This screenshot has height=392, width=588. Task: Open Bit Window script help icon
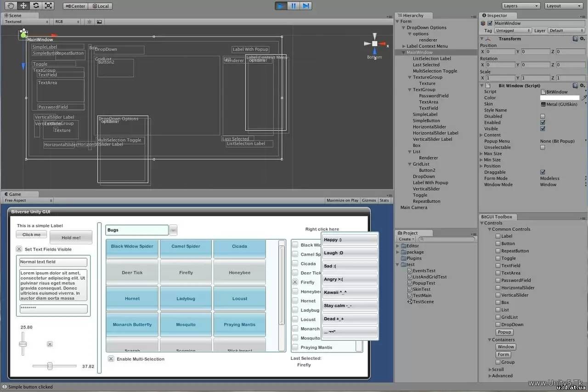(576, 85)
